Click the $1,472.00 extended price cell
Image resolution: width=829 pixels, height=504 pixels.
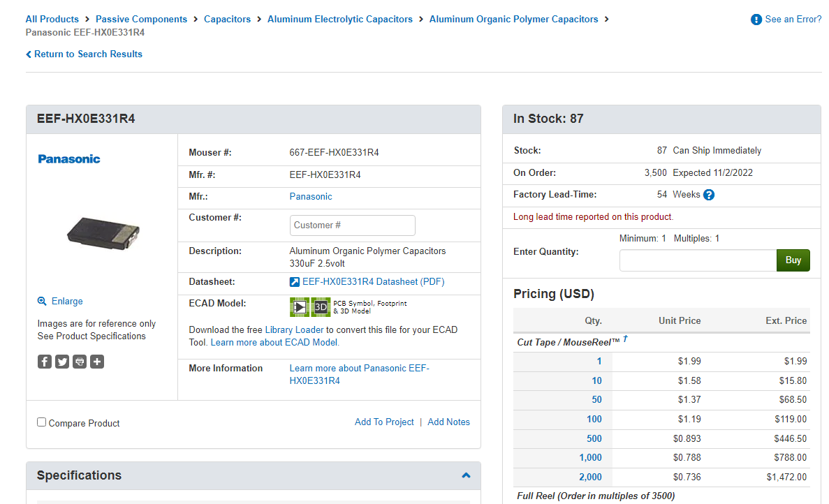[786, 477]
